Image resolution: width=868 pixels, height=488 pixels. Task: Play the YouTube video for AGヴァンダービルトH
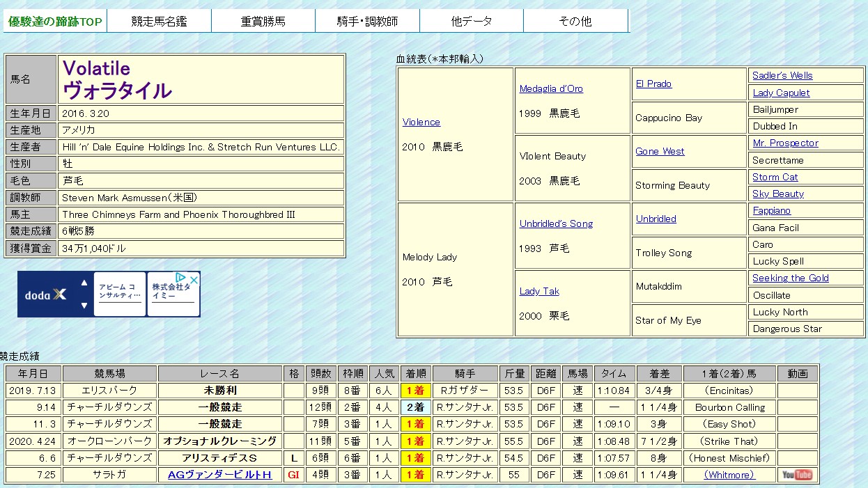pyautogui.click(x=797, y=475)
